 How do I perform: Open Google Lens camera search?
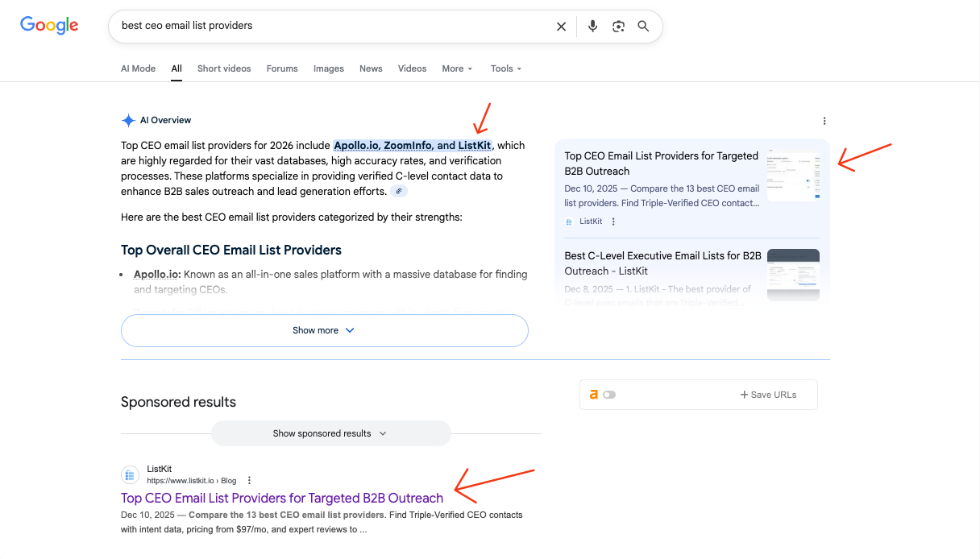pos(618,26)
